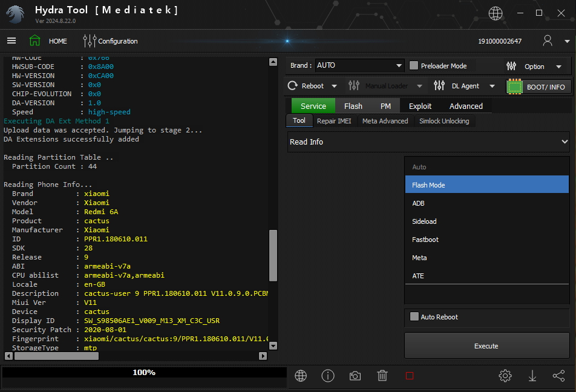
Task: Click the Execute button
Action: [486, 345]
